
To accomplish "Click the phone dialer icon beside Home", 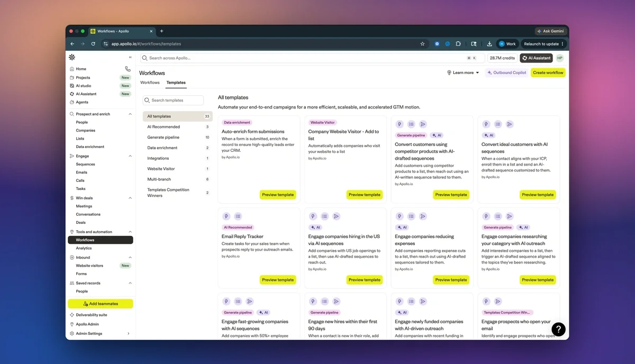I will (128, 69).
